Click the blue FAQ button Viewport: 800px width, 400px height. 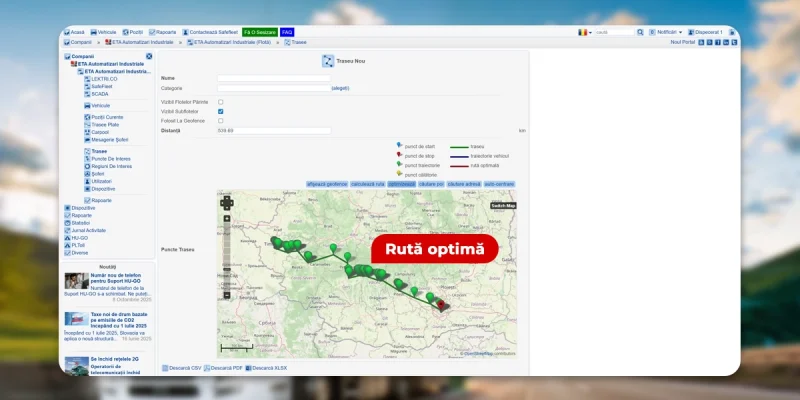287,32
